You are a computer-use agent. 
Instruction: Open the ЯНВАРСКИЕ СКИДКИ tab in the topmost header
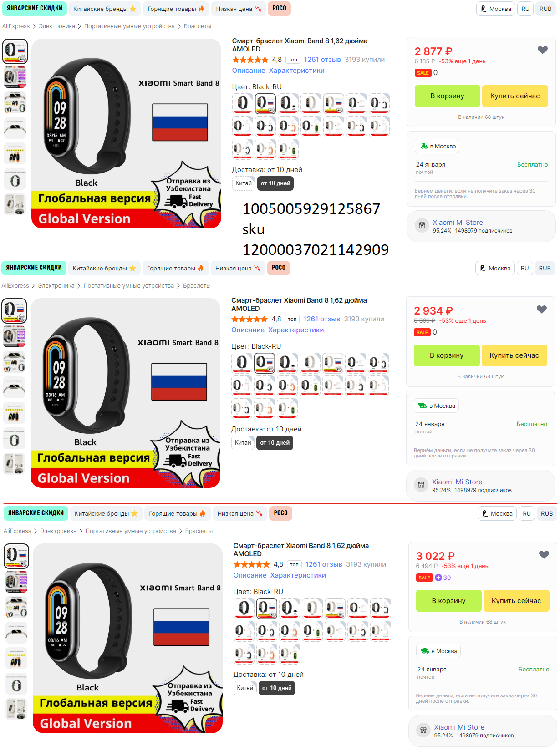point(35,9)
